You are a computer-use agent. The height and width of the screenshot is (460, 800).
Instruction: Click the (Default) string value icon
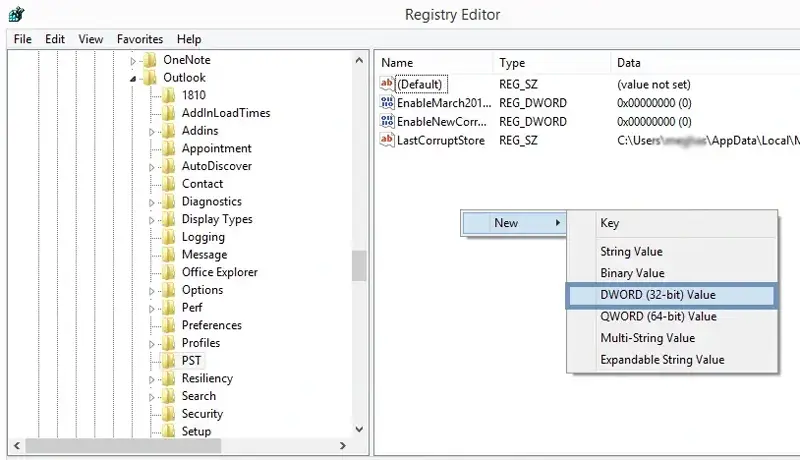coord(388,85)
